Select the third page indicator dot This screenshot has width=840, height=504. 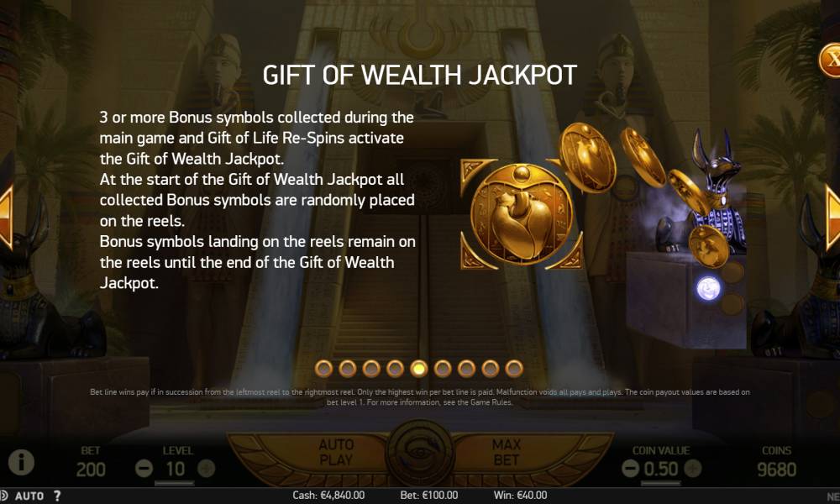(371, 369)
